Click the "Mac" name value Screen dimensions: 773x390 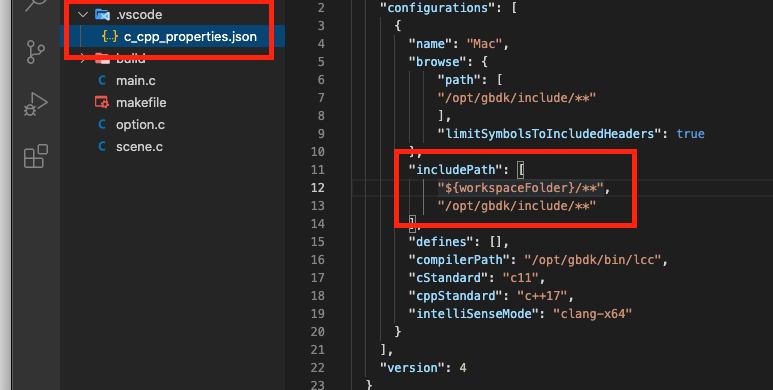pos(484,44)
